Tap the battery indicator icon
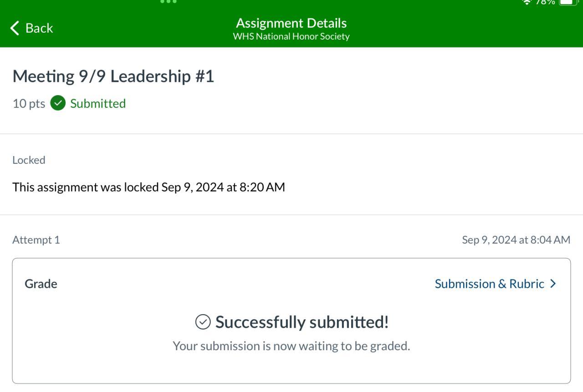583x392 pixels. tap(568, 2)
